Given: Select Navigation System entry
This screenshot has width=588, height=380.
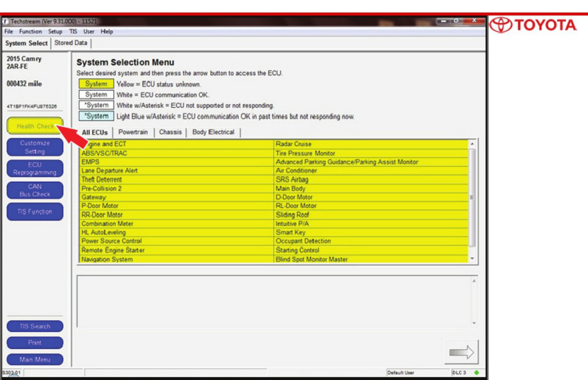Looking at the screenshot, I should 176,259.
